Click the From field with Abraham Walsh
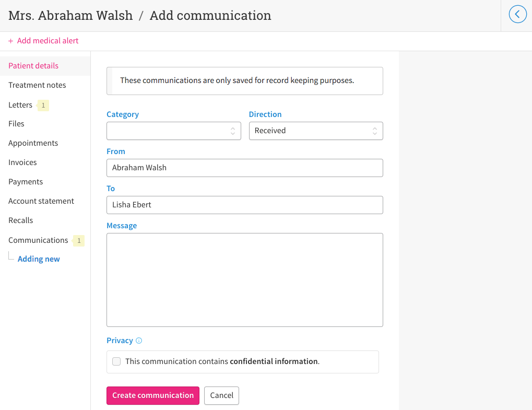 click(x=244, y=168)
